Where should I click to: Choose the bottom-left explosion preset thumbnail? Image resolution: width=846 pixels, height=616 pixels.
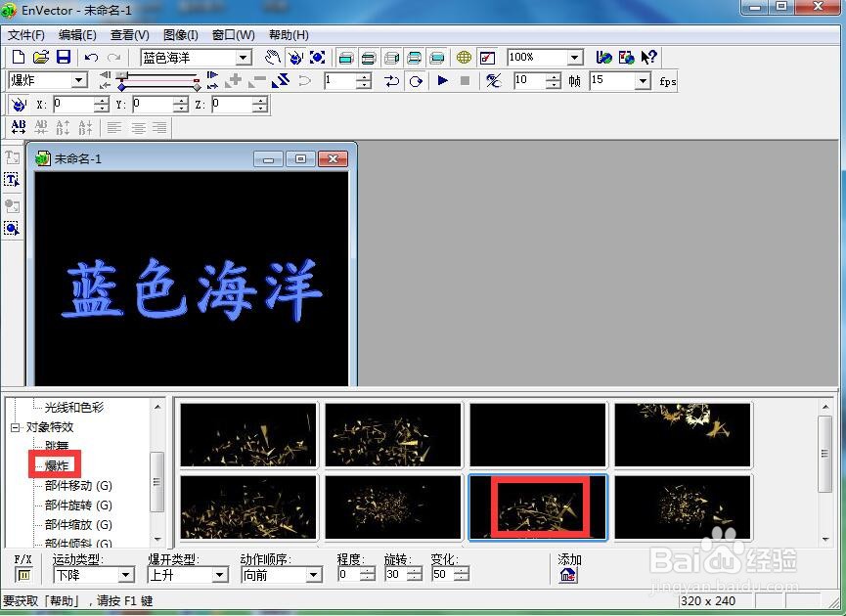248,507
